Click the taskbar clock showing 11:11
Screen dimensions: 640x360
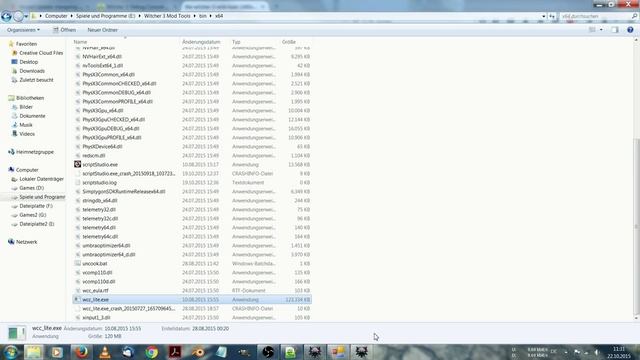pyautogui.click(x=619, y=352)
